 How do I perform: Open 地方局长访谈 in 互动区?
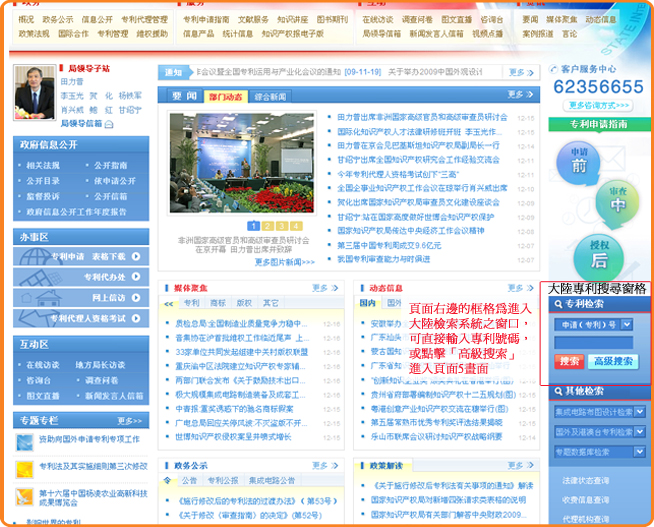(100, 365)
